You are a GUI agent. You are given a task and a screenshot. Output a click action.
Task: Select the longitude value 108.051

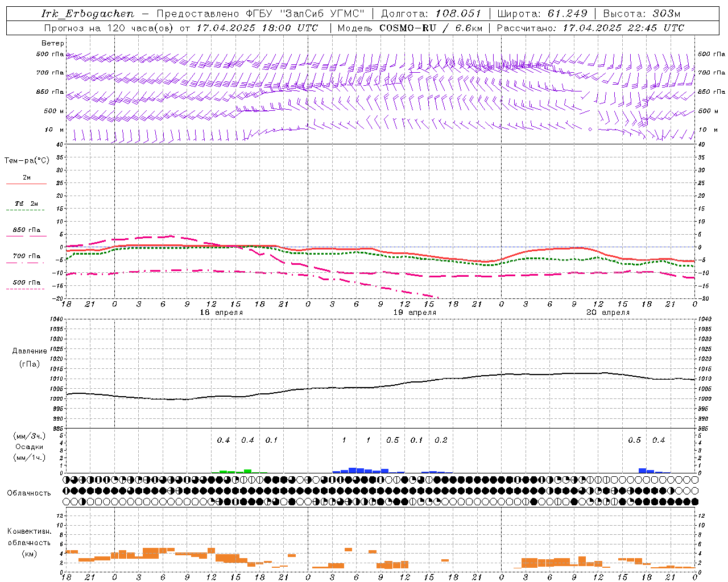point(458,14)
